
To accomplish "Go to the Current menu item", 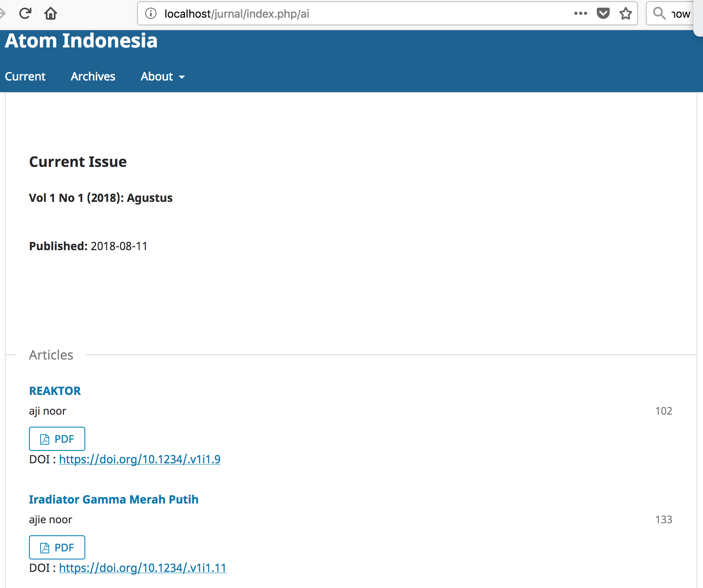I will (25, 76).
